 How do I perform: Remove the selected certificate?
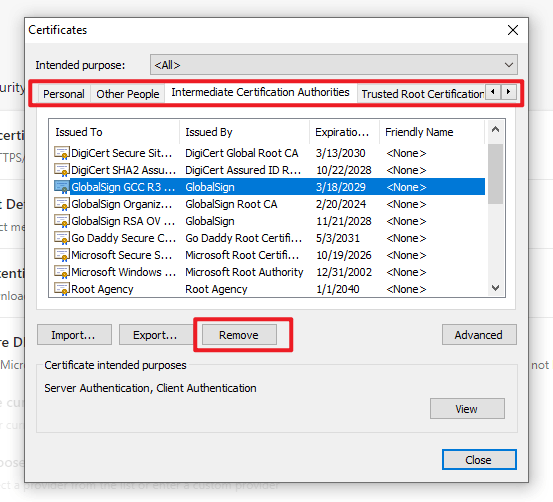tap(239, 335)
